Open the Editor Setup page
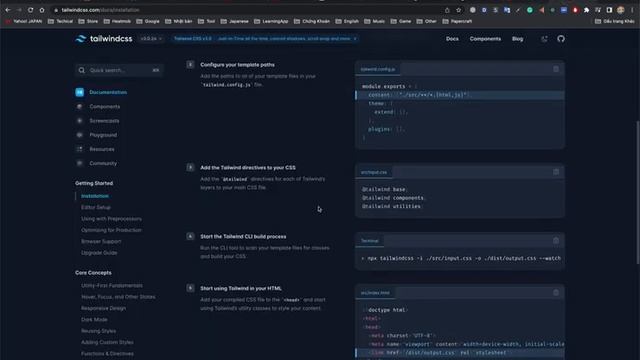The image size is (640, 360). click(x=96, y=207)
